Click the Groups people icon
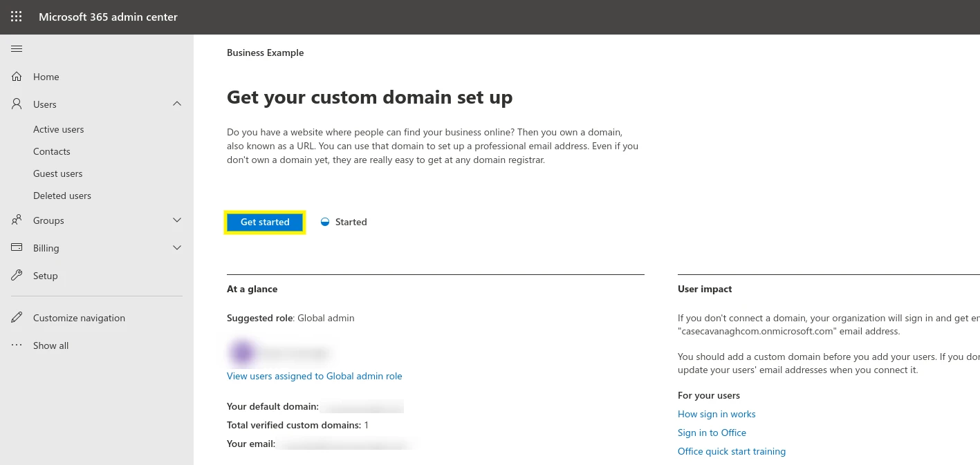The width and height of the screenshot is (980, 465). 17,220
